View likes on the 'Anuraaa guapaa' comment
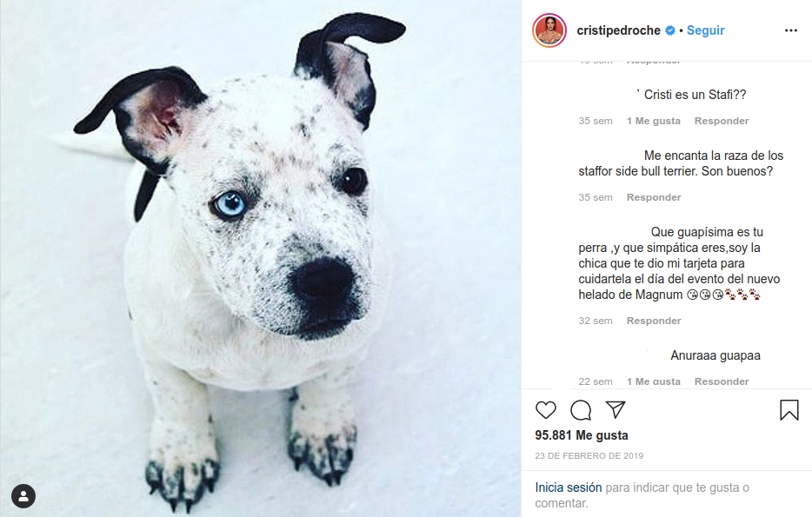The image size is (812, 517). [x=653, y=381]
